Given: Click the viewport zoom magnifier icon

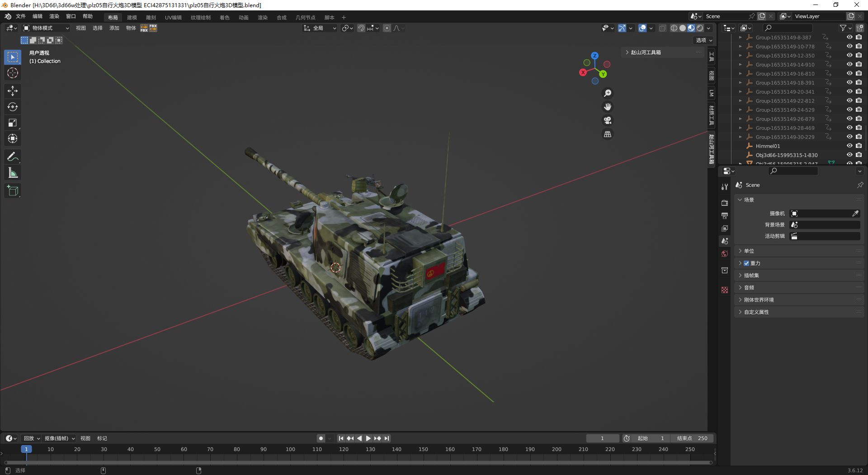Looking at the screenshot, I should (608, 93).
